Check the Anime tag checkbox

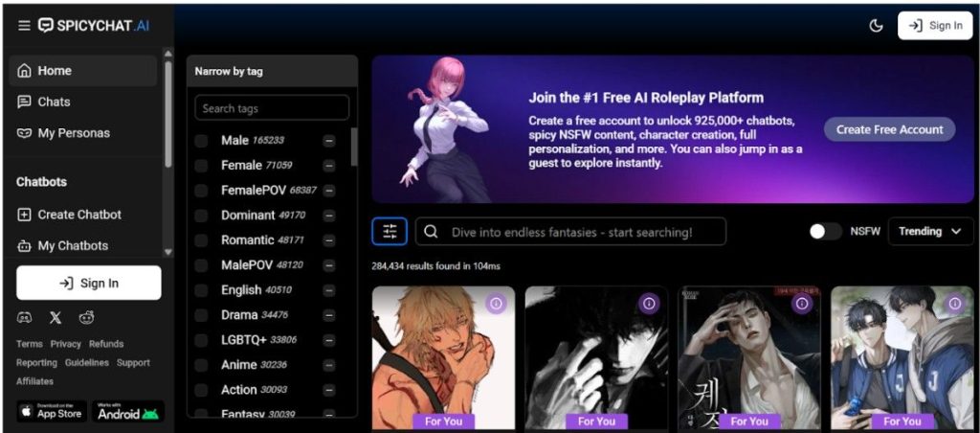(x=201, y=365)
